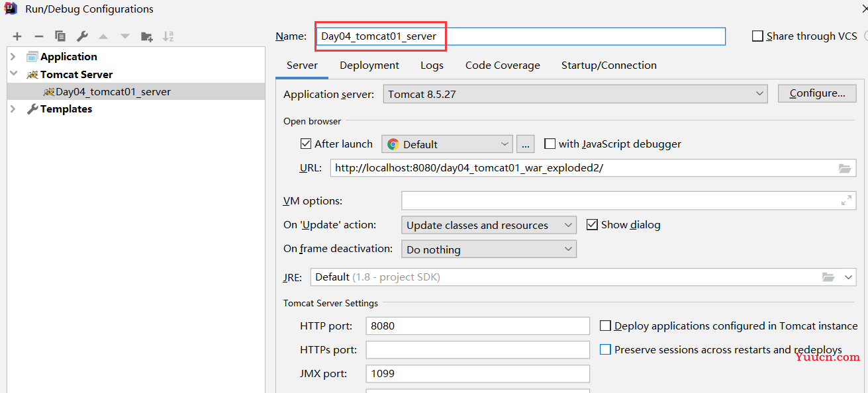Switch to Startup/Connection tab
This screenshot has height=393, width=868.
click(x=609, y=65)
